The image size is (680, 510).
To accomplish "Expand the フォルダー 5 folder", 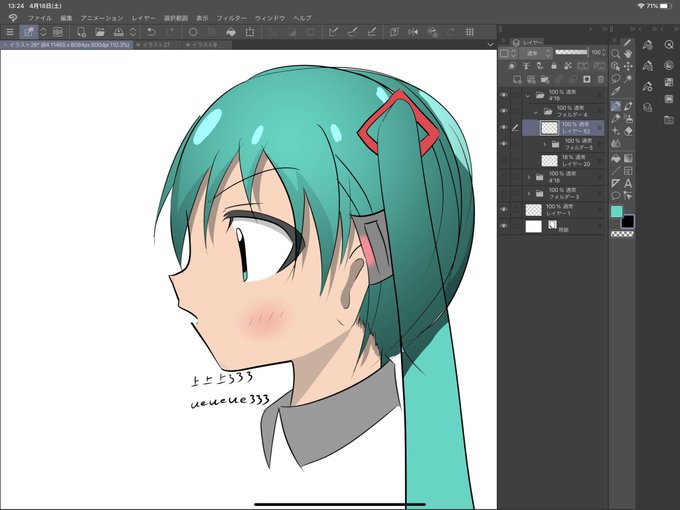I will click(x=545, y=144).
